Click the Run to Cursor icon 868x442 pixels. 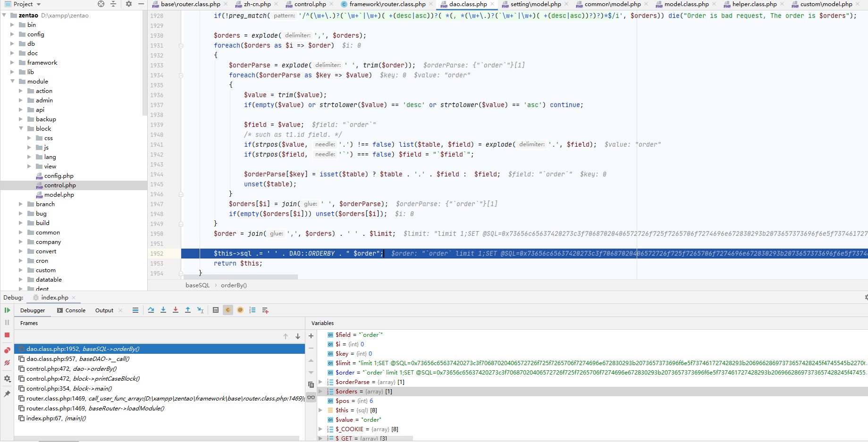click(200, 310)
